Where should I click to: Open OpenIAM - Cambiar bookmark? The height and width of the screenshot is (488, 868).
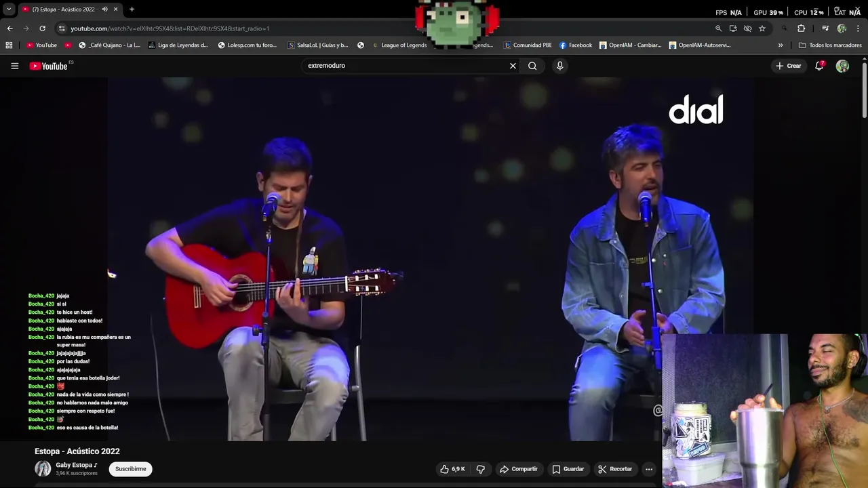pyautogui.click(x=630, y=45)
